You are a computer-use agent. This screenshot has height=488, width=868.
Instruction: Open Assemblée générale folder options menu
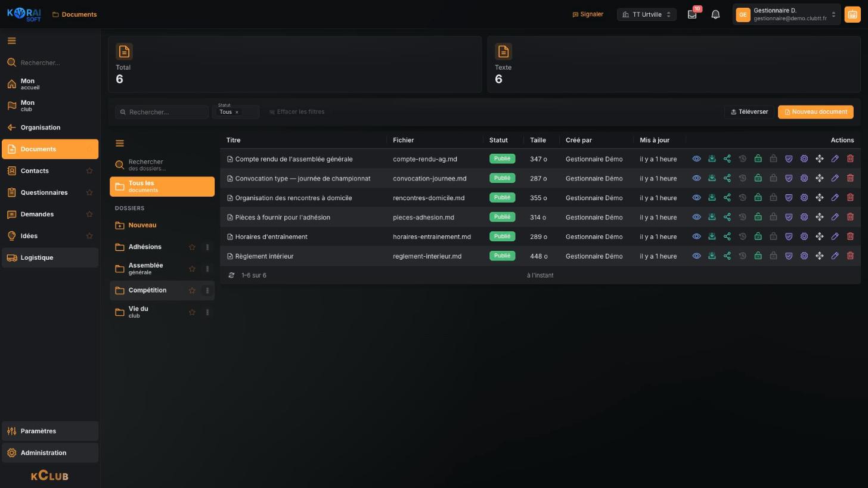pos(207,269)
